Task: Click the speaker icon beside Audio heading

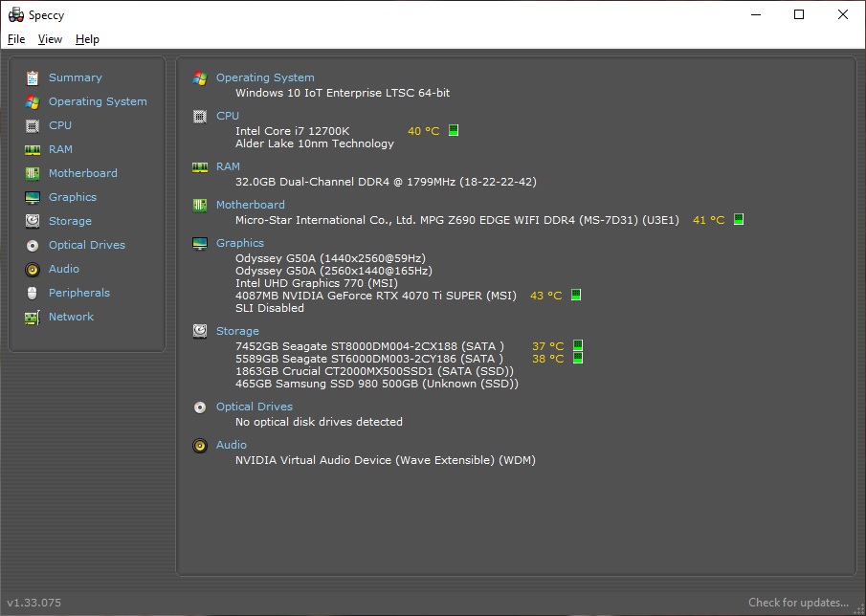Action: pos(200,446)
